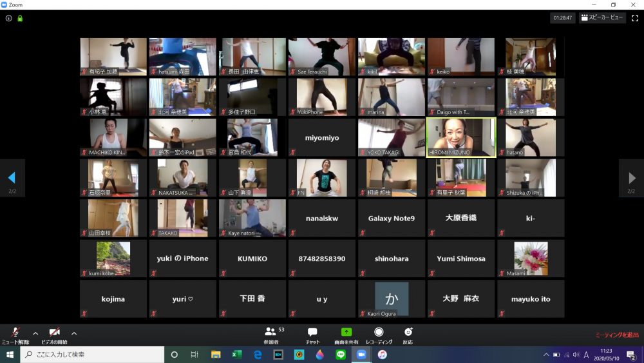Open Windows system tray hidden icons arrow
This screenshot has height=363, width=644.
coord(546,355)
